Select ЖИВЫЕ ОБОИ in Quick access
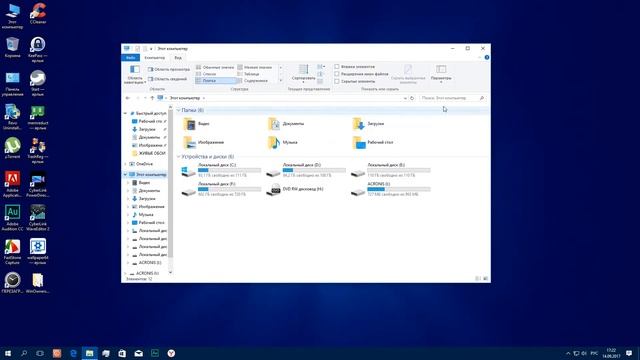This screenshot has width=640, height=360. tap(149, 153)
